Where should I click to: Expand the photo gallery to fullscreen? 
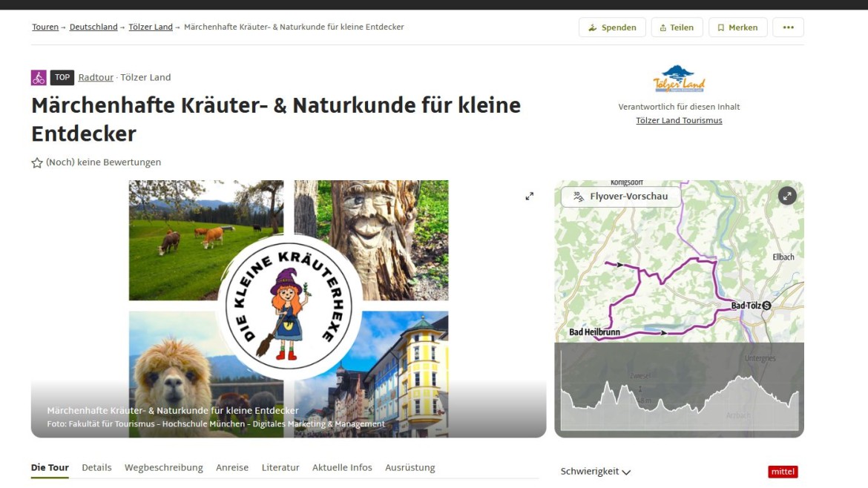pyautogui.click(x=530, y=197)
